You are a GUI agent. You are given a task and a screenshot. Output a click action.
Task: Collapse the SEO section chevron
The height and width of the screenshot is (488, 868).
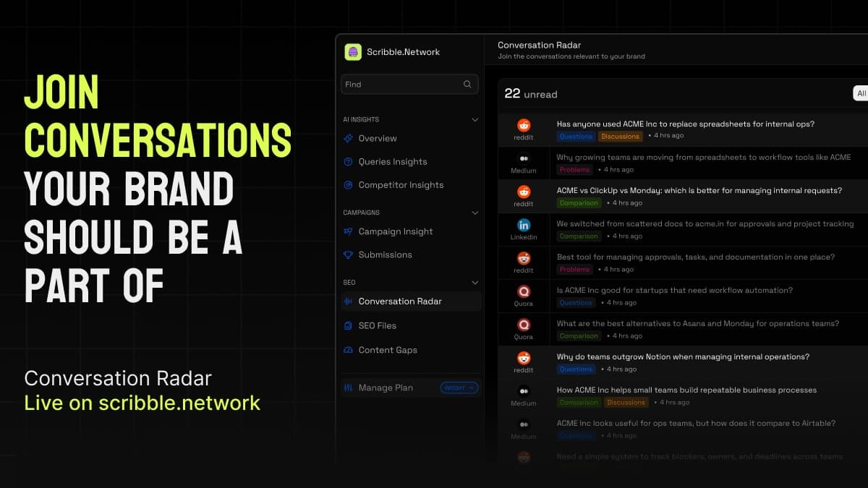(x=475, y=282)
